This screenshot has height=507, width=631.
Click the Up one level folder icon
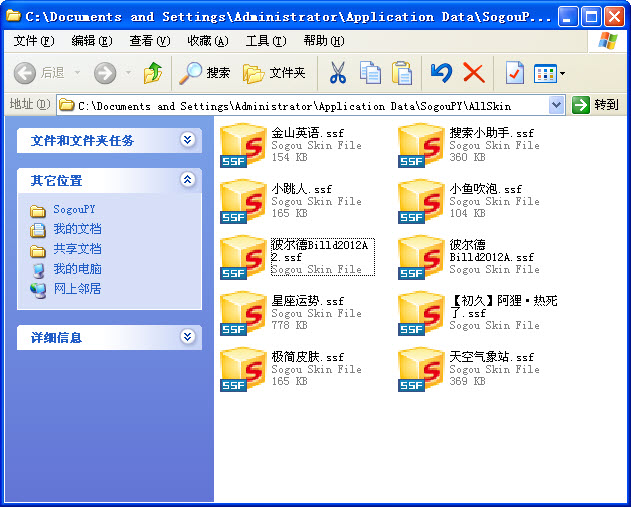(153, 73)
